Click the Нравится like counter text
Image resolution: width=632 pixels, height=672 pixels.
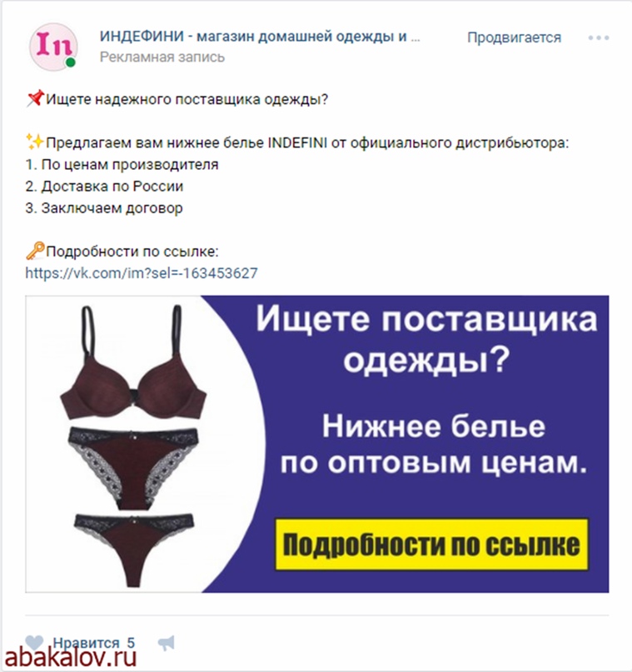(x=93, y=643)
